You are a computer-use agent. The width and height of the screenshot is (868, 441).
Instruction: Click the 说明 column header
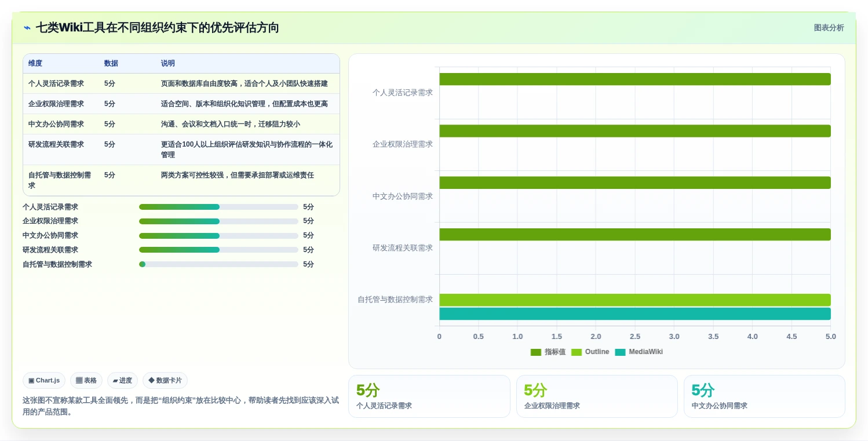coord(168,63)
